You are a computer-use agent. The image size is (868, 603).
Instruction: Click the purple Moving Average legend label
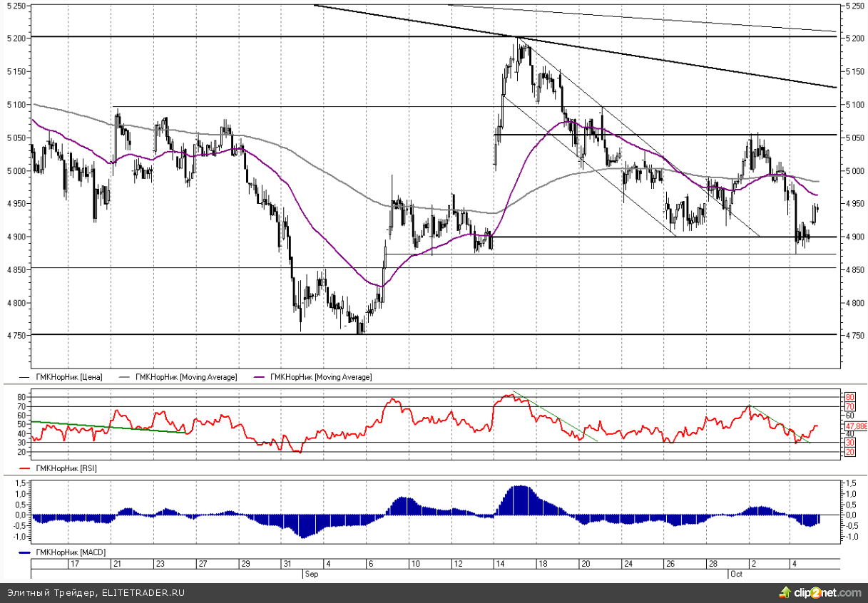click(x=321, y=377)
